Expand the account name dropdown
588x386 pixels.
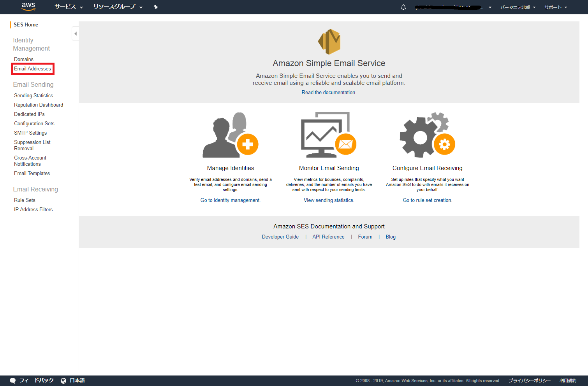(452, 7)
